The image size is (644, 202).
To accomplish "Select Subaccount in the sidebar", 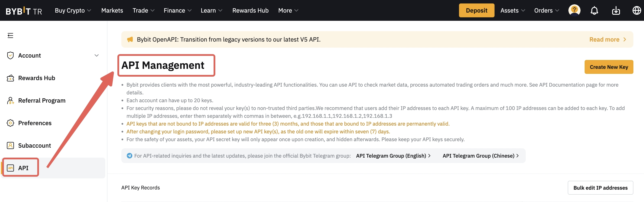I will 34,145.
